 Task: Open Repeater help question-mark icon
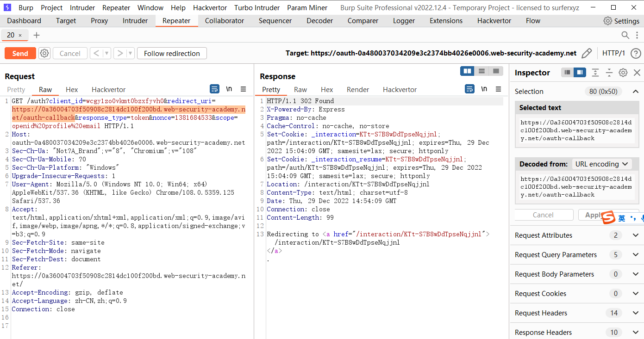click(636, 53)
